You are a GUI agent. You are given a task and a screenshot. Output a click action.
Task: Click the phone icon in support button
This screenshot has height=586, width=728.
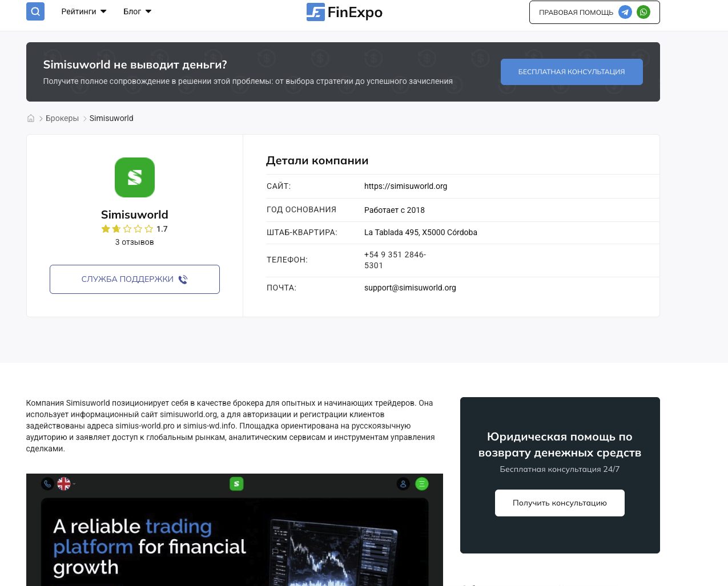pos(183,280)
